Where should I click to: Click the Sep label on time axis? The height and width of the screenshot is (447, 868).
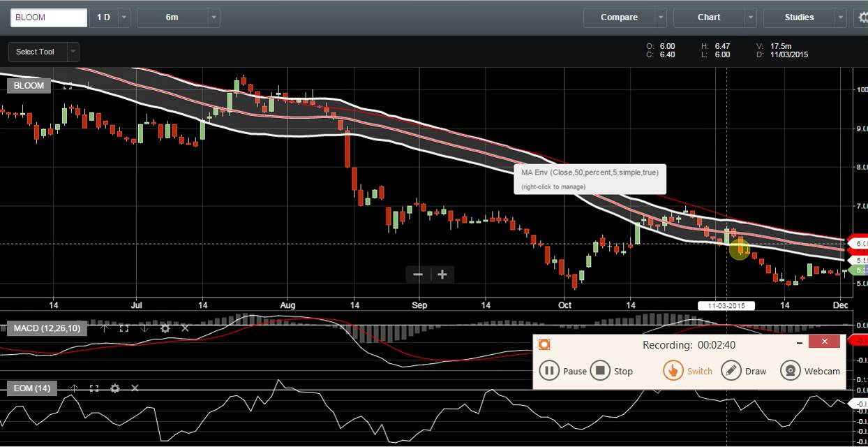click(419, 305)
